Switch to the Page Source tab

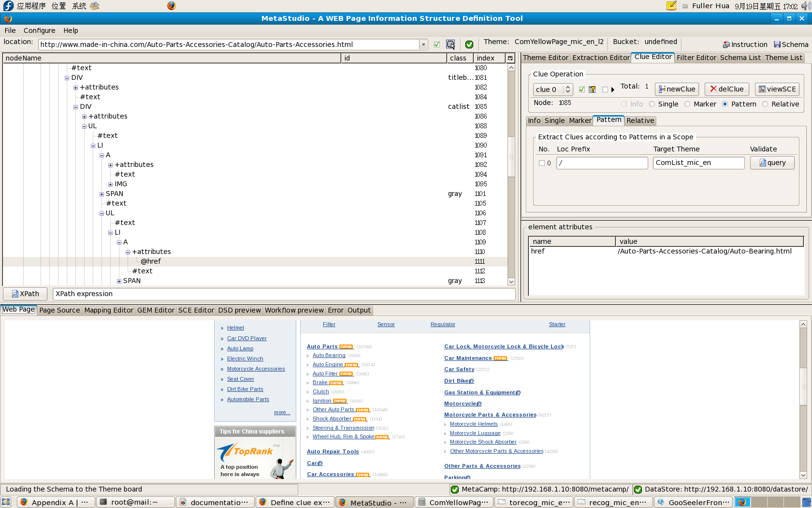point(59,310)
